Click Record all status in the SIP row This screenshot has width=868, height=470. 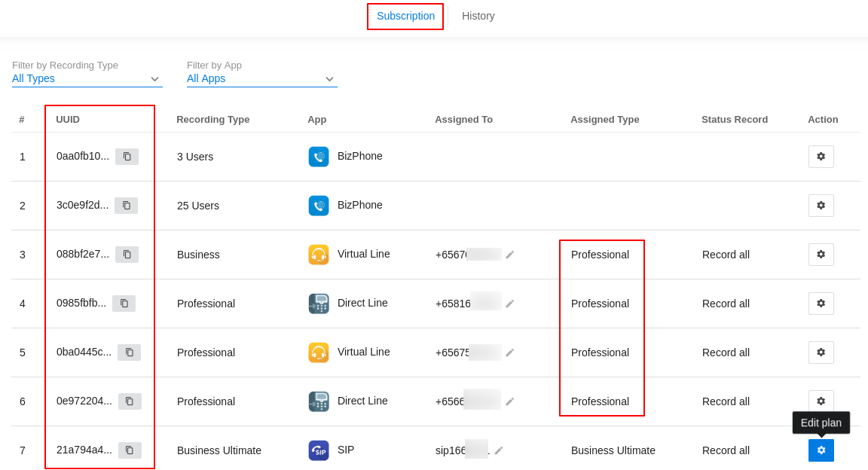tap(726, 450)
